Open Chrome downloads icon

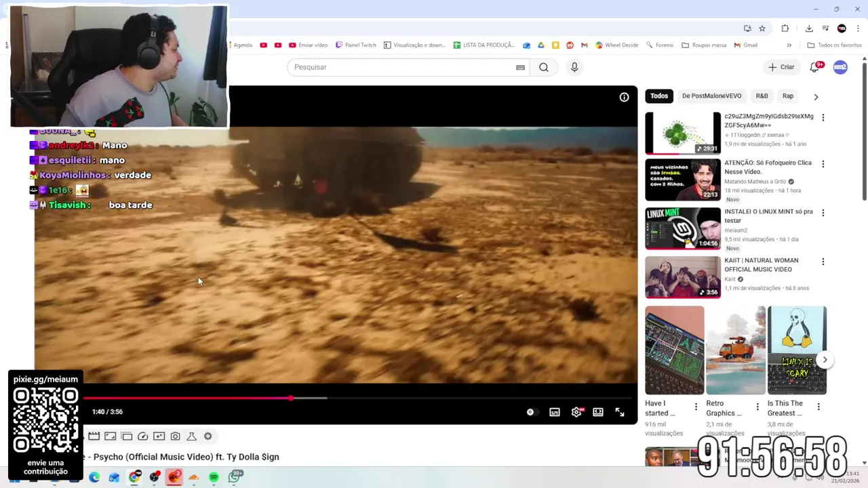click(x=809, y=28)
